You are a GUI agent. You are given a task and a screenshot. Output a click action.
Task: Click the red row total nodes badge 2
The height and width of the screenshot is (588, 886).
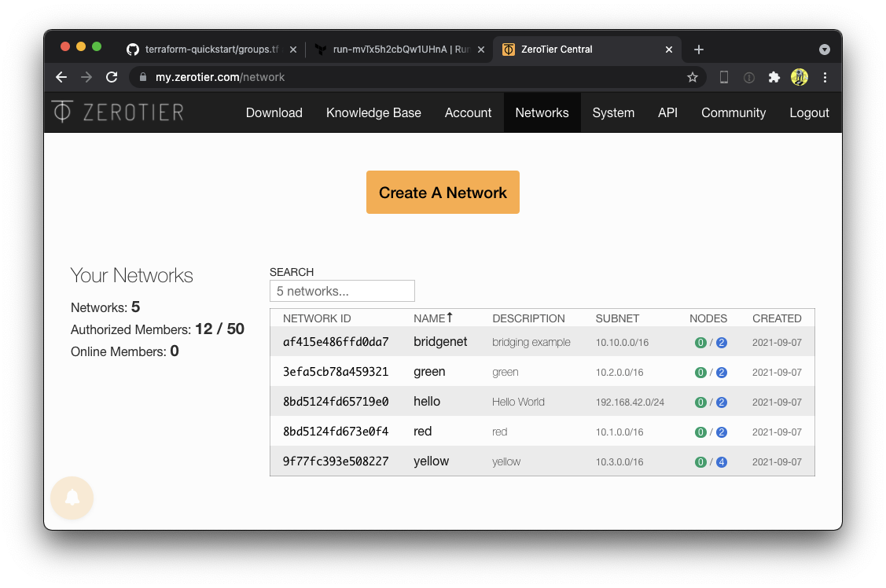pyautogui.click(x=722, y=432)
